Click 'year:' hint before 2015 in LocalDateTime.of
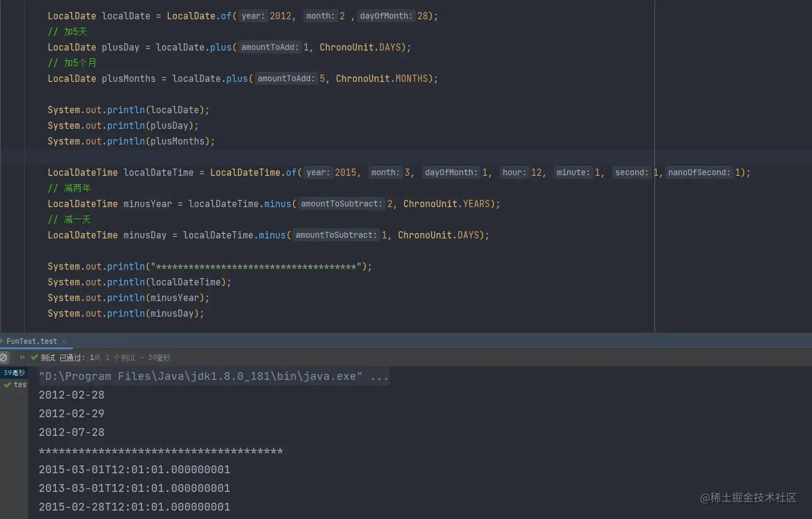This screenshot has height=519, width=812. click(318, 172)
